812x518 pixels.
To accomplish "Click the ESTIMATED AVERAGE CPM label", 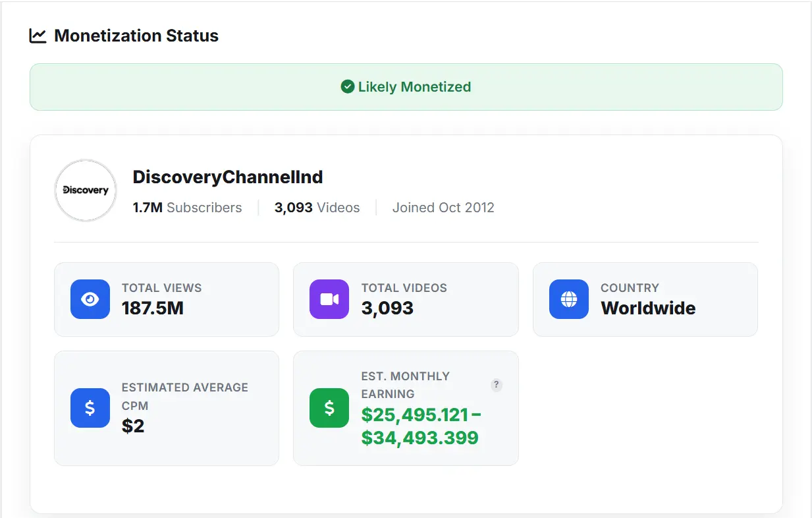I will point(185,397).
